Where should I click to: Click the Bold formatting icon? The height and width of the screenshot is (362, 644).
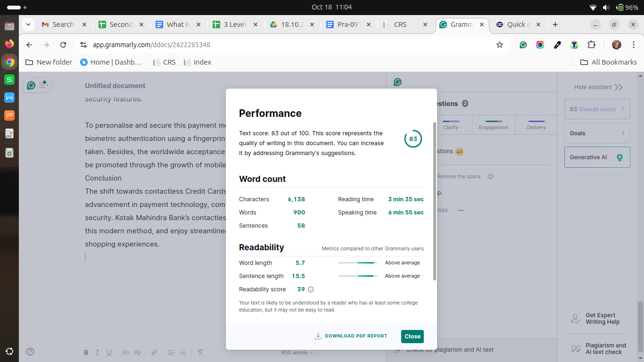point(86,353)
